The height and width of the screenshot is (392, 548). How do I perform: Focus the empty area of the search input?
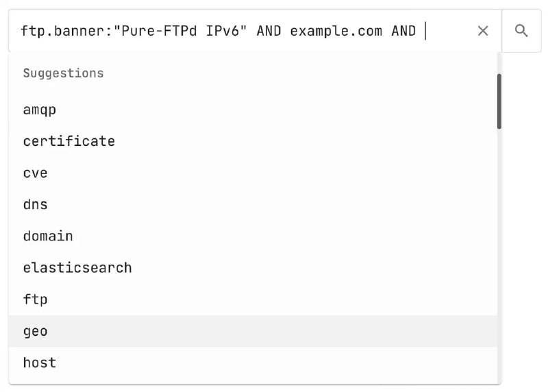[x=451, y=31]
